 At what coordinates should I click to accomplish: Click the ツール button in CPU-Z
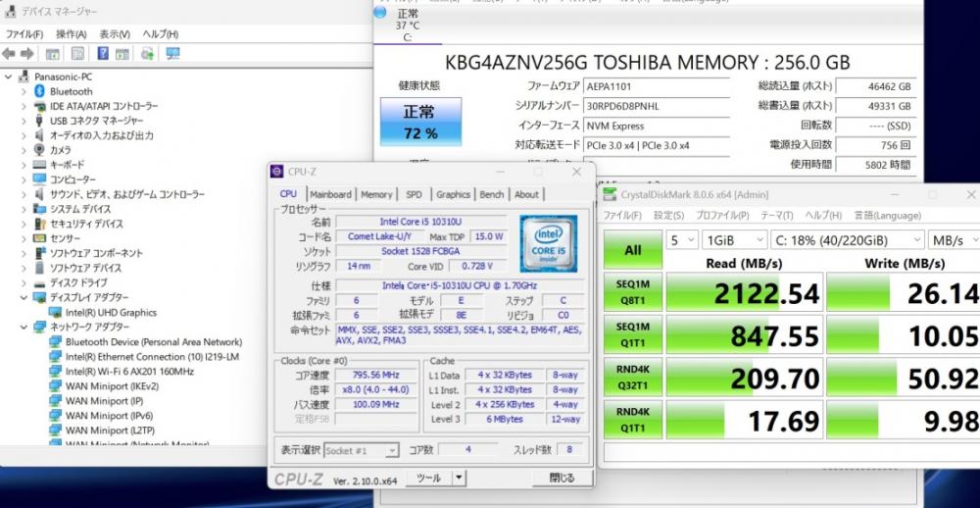click(429, 478)
